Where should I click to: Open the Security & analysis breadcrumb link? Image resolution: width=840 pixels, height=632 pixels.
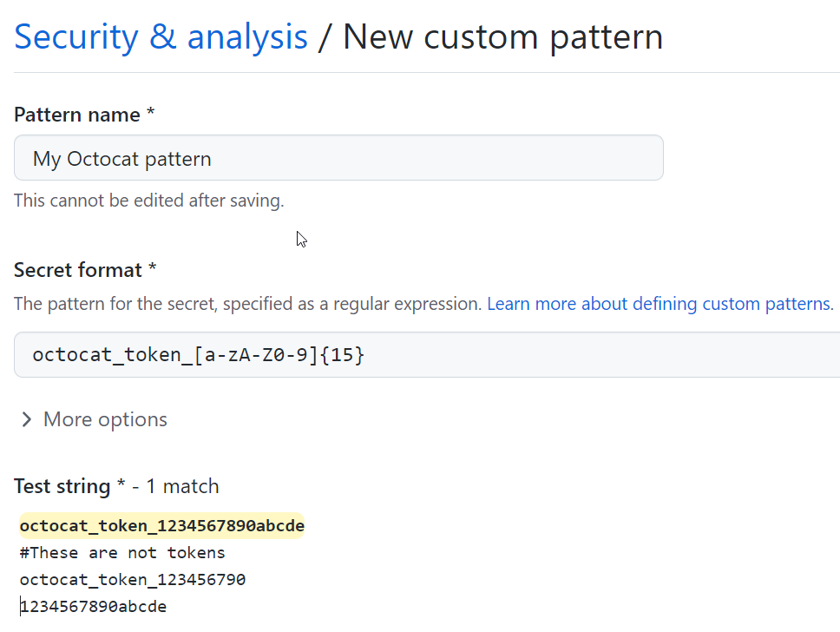click(161, 36)
